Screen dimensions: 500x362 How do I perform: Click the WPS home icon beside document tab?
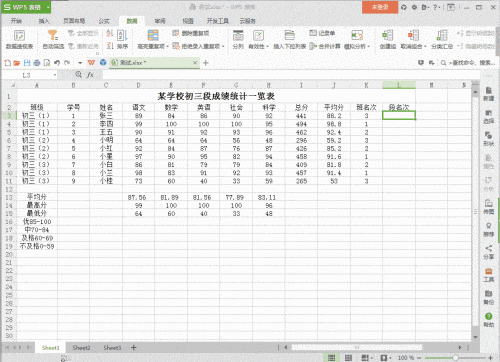[x=91, y=63]
